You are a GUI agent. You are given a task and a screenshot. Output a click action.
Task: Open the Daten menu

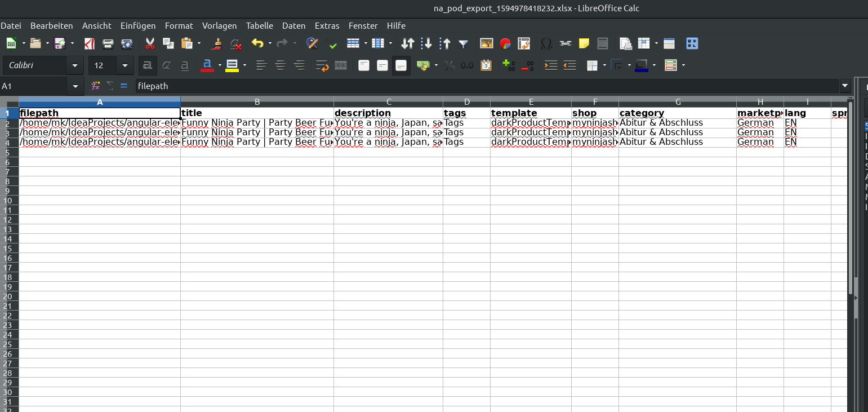[293, 25]
